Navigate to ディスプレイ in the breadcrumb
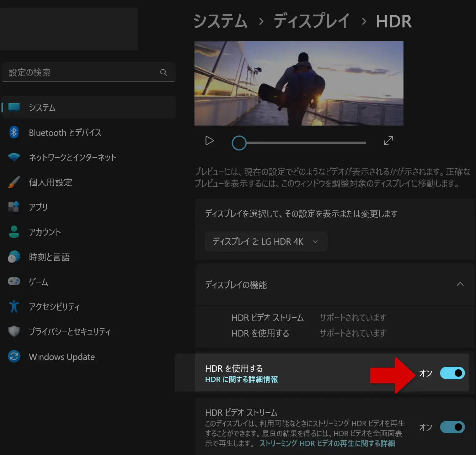Image resolution: width=476 pixels, height=455 pixels. pos(311,21)
